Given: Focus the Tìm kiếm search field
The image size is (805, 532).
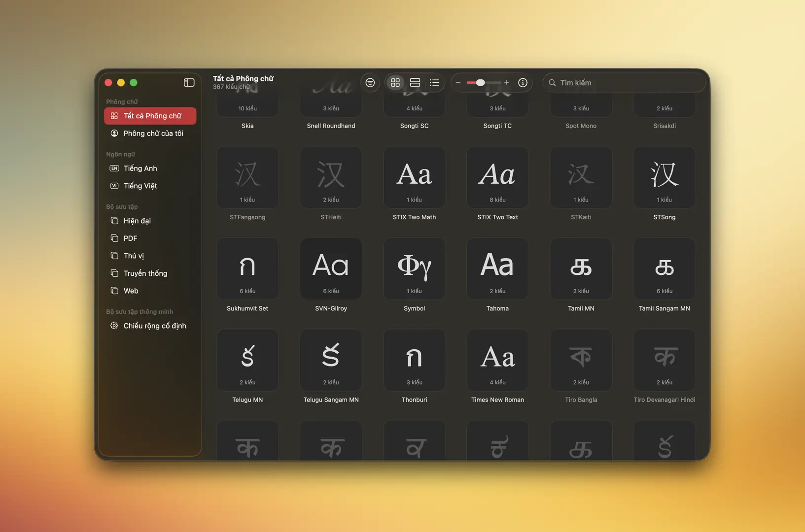Looking at the screenshot, I should (x=624, y=83).
